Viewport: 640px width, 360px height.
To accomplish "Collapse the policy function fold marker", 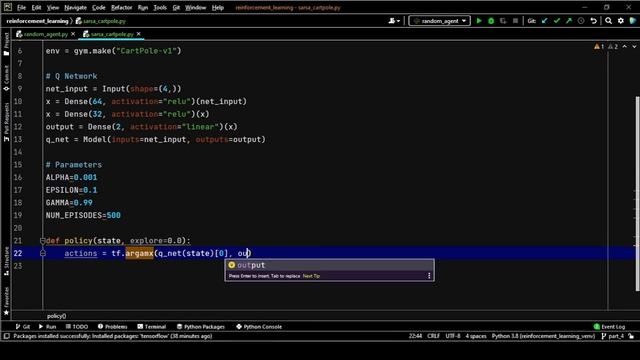I will [42, 241].
